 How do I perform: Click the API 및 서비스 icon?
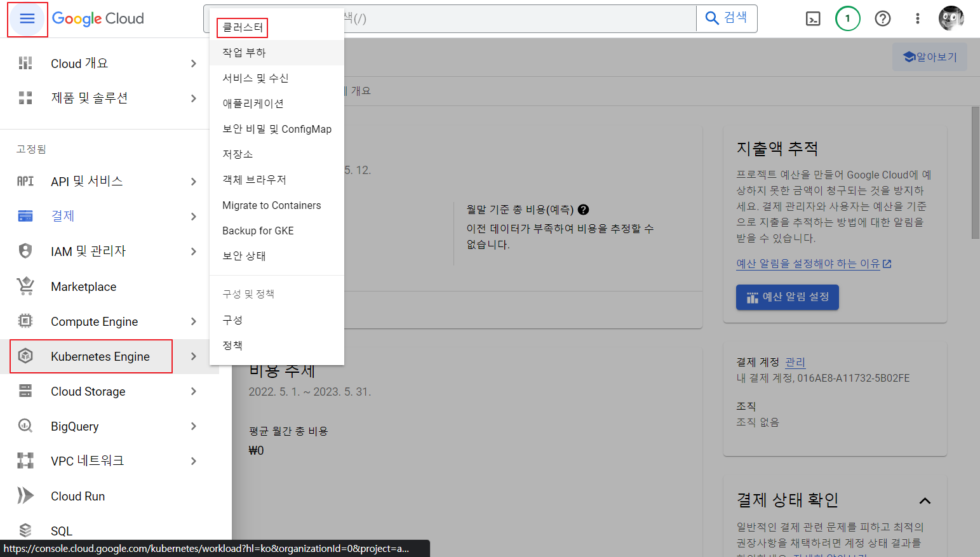25,181
